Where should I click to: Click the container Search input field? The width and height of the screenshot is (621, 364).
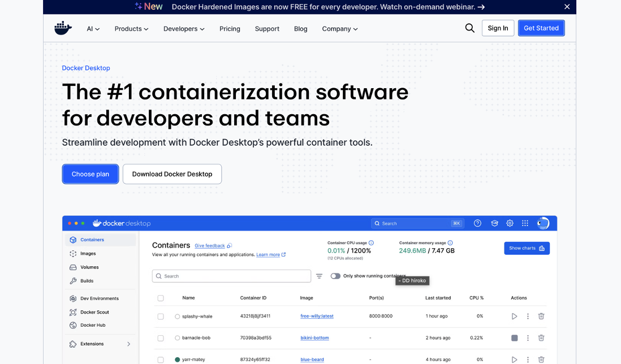pyautogui.click(x=232, y=276)
